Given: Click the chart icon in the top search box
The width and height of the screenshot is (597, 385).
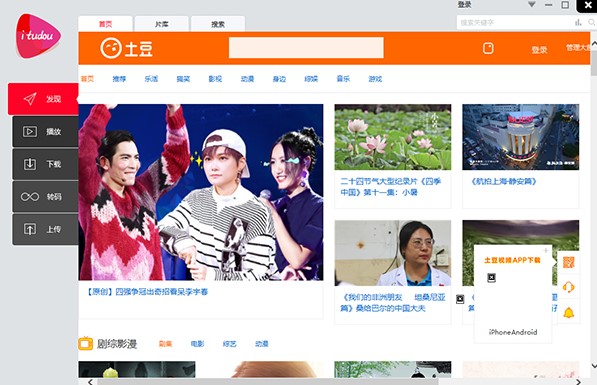Looking at the screenshot, I should click(x=578, y=22).
